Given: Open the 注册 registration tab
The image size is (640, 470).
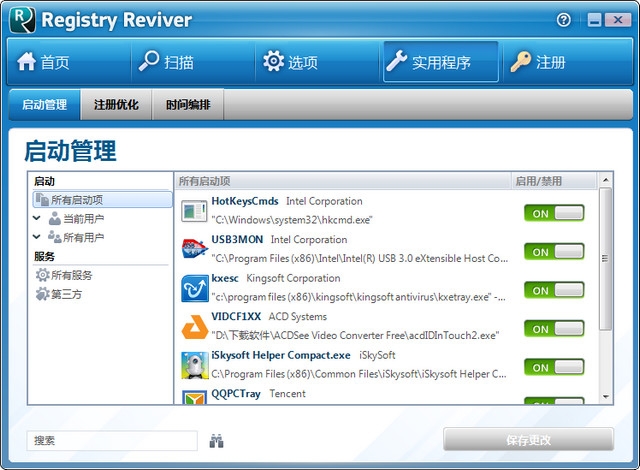Looking at the screenshot, I should point(567,62).
